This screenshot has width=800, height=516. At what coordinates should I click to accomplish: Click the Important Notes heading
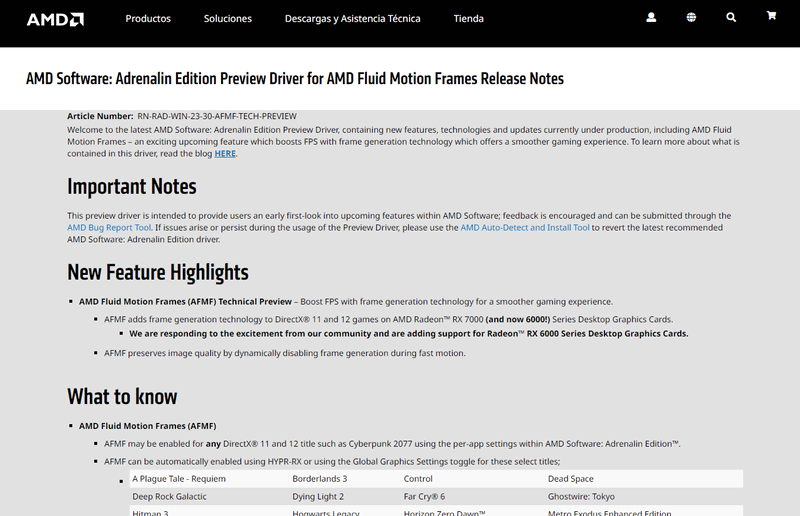click(132, 186)
